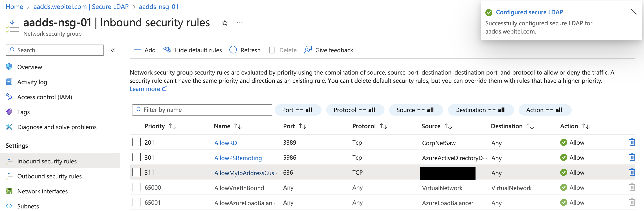Image resolution: width=644 pixels, height=211 pixels.
Task: Click AzureLoadBalancer source cell
Action: point(447,203)
